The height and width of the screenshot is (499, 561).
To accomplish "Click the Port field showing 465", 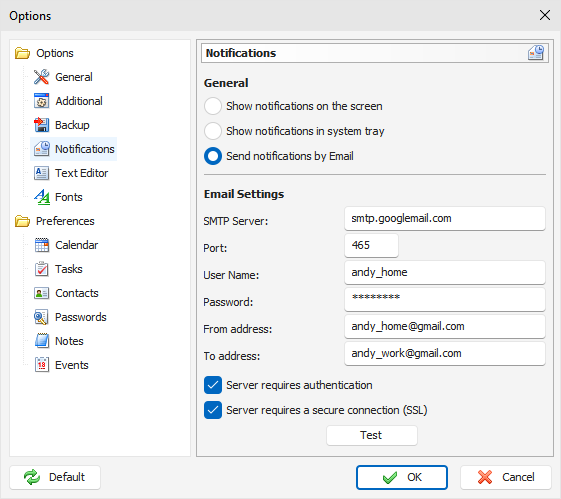I will (x=371, y=245).
